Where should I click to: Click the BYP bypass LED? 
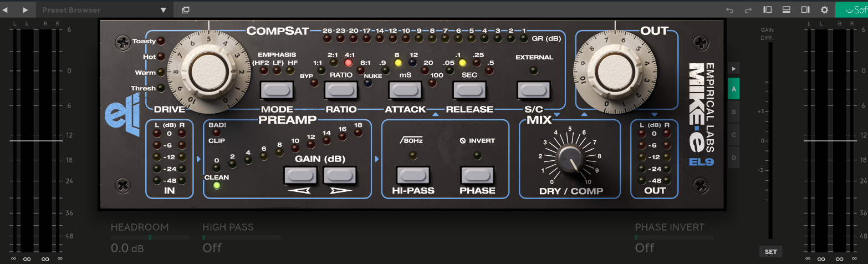(x=314, y=83)
